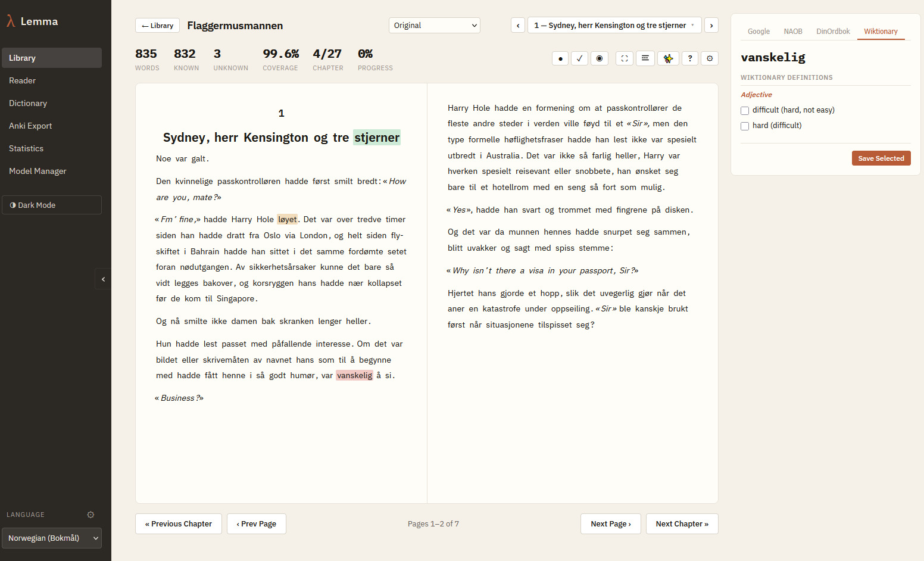The image size is (924, 561).
Task: Click the text lines layout icon
Action: (645, 58)
